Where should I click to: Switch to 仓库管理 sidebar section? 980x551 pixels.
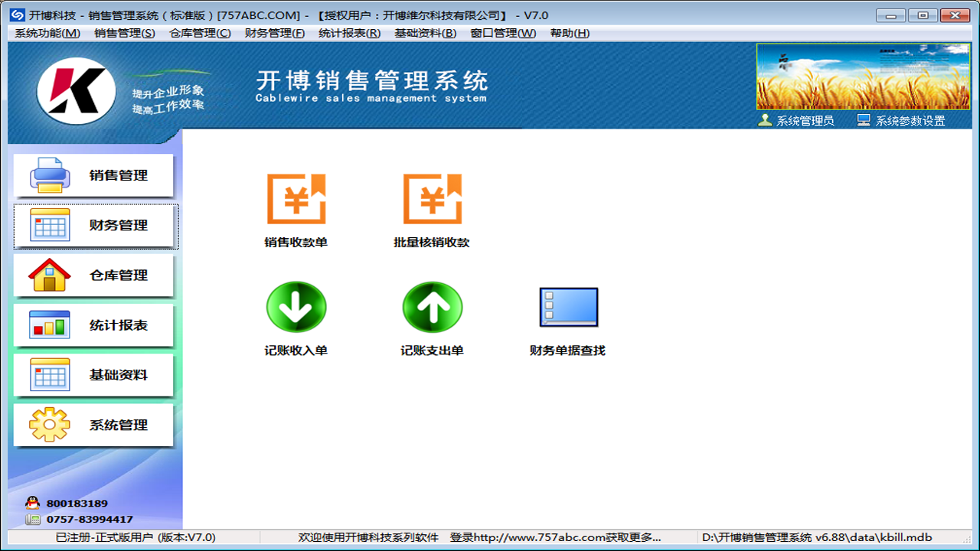(x=93, y=275)
